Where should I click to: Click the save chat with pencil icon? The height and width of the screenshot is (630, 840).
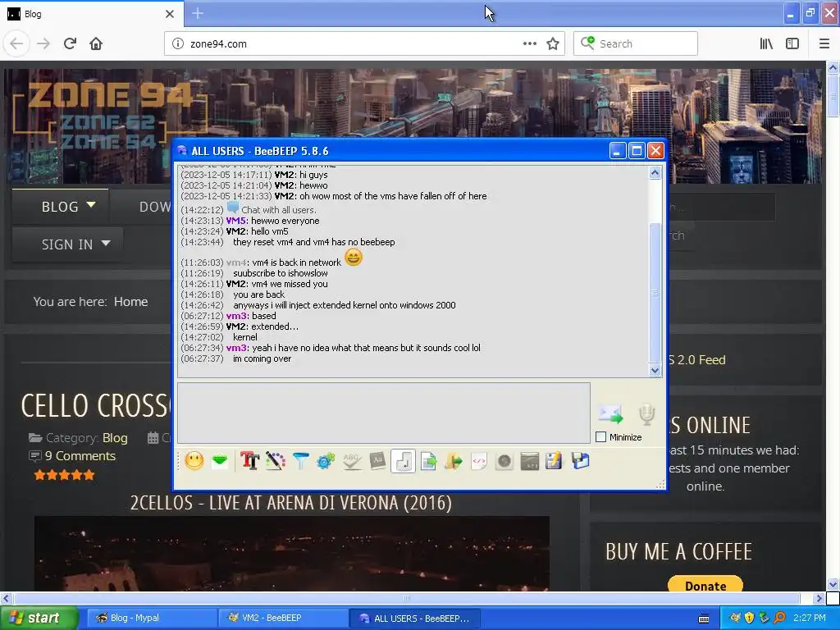tap(554, 461)
